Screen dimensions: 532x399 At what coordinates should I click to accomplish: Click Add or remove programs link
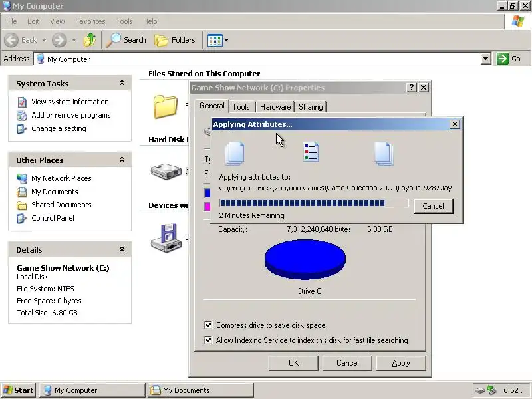pos(71,115)
